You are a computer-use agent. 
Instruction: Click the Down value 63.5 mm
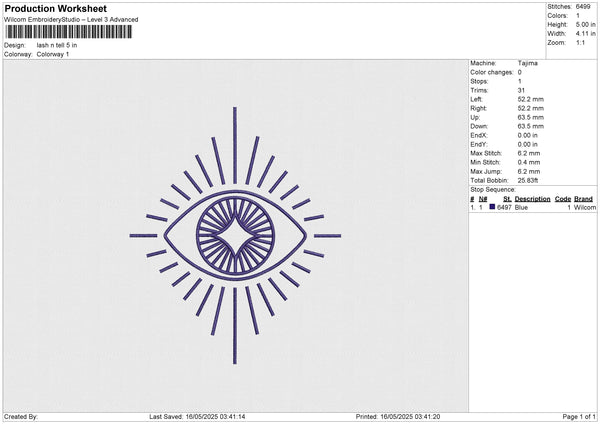tap(530, 126)
